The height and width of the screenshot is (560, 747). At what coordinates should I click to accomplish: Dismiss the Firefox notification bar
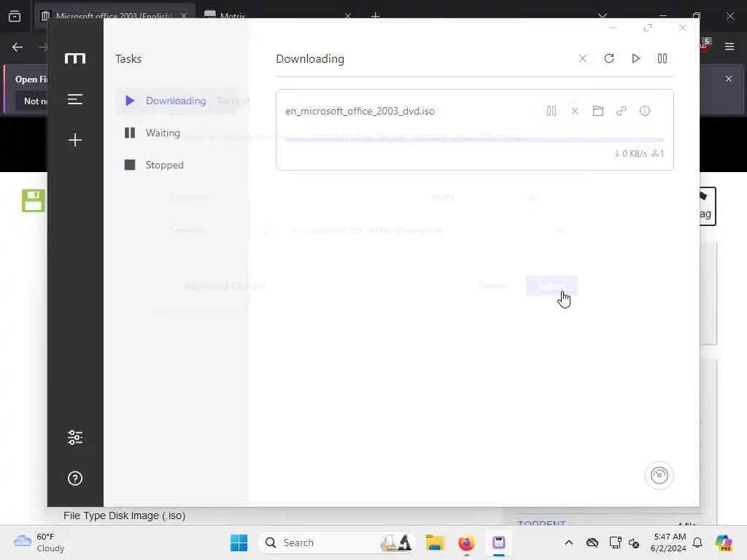coord(729,79)
